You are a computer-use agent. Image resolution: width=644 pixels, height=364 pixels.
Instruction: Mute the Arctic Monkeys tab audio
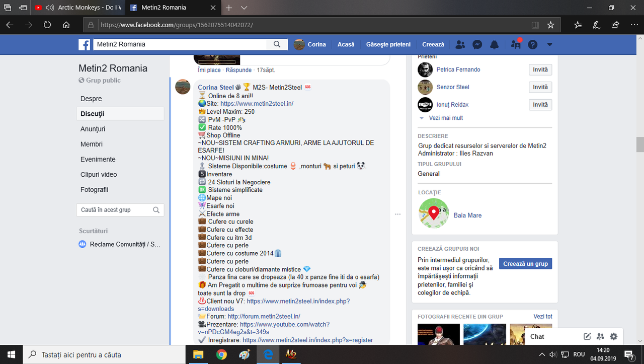point(50,8)
